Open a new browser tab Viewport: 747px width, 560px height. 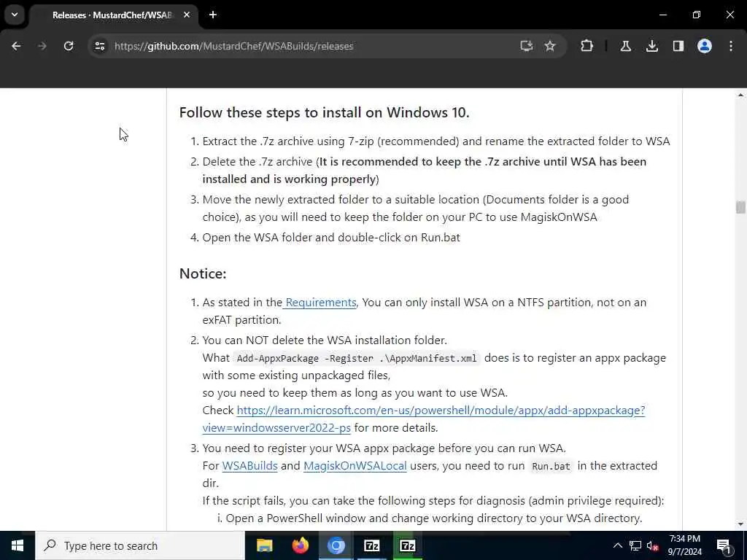(213, 15)
